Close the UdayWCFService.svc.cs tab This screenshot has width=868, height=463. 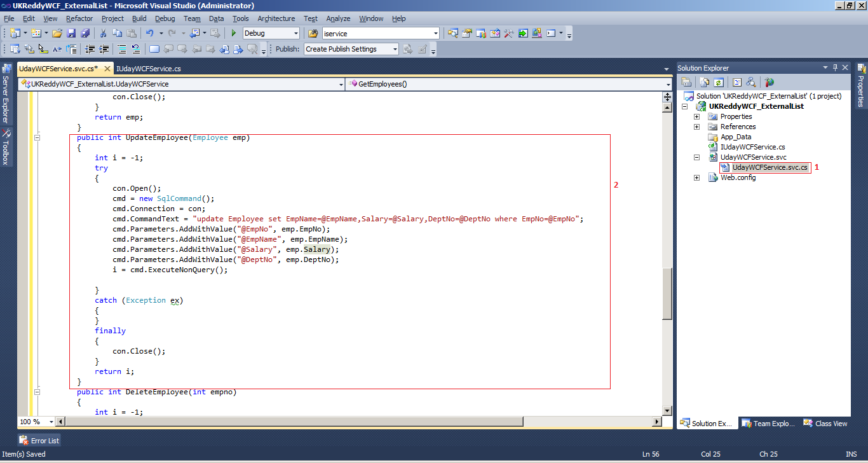coord(107,68)
